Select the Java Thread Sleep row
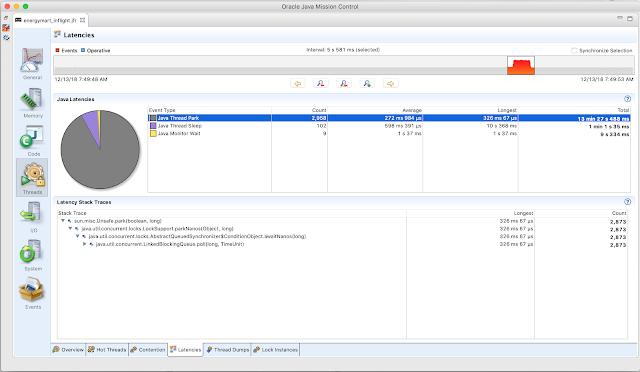640x372 pixels. pyautogui.click(x=389, y=126)
